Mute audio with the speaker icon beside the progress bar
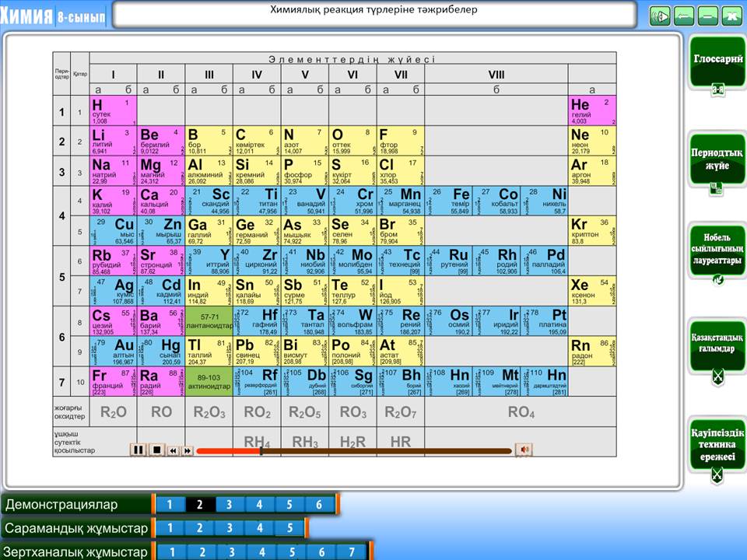The height and width of the screenshot is (560, 747). click(524, 450)
